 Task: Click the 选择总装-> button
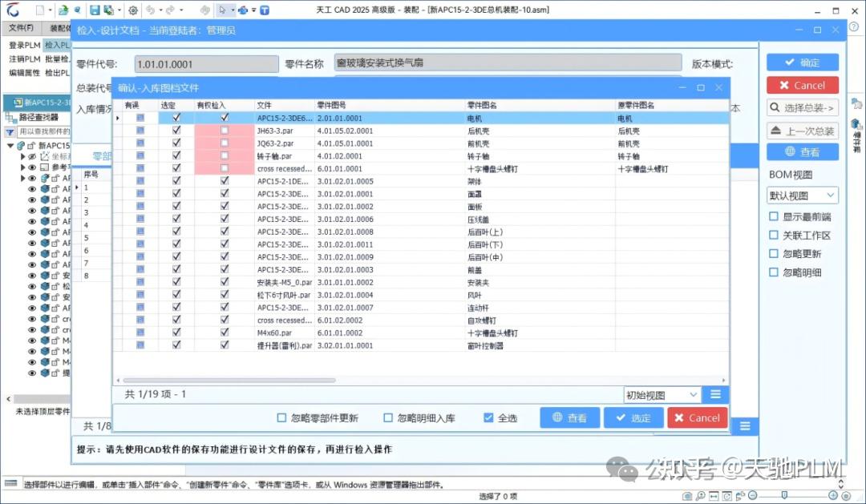[802, 107]
